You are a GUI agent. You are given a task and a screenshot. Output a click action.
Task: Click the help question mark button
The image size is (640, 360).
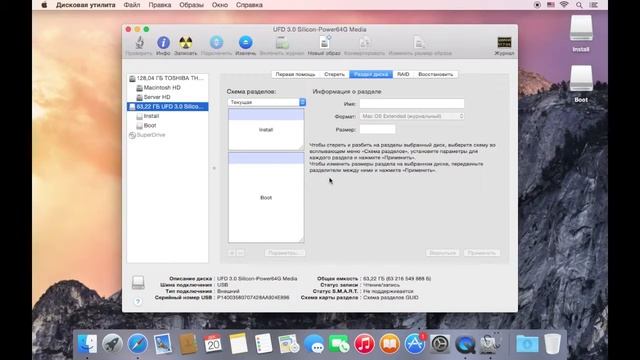[x=138, y=301]
